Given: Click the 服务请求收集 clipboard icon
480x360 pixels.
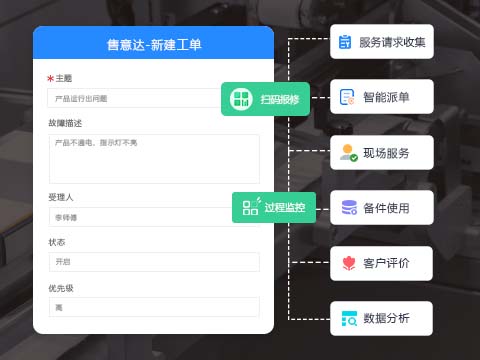Looking at the screenshot, I should click(345, 42).
